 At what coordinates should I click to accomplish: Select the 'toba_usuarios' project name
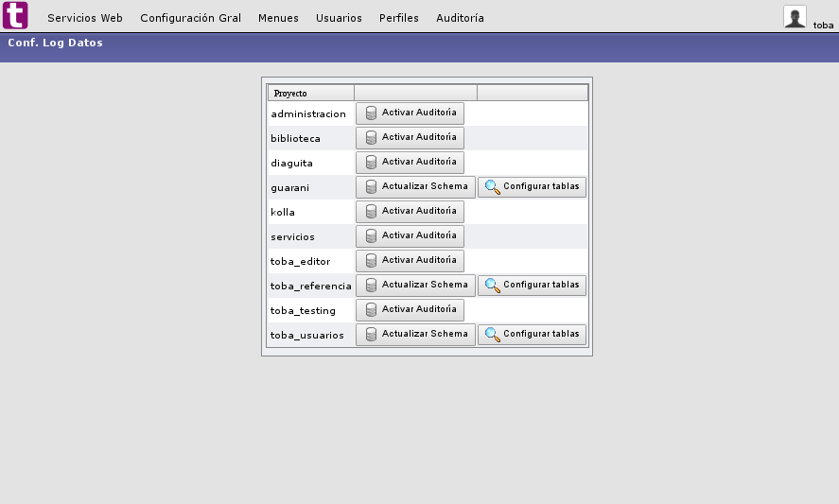[x=307, y=336]
